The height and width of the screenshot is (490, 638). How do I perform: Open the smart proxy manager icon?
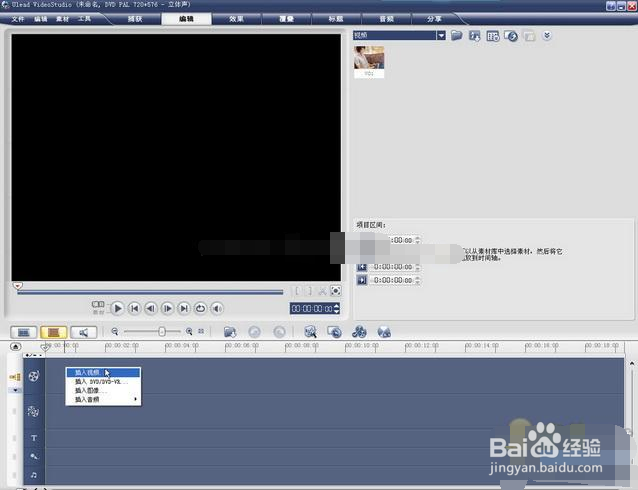pyautogui.click(x=310, y=332)
